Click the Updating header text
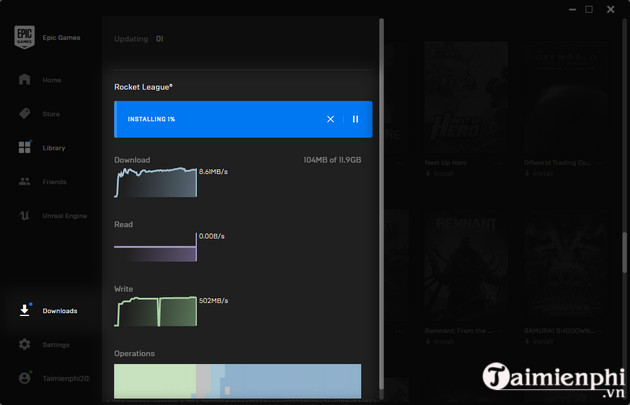This screenshot has width=630, height=405. [131, 39]
